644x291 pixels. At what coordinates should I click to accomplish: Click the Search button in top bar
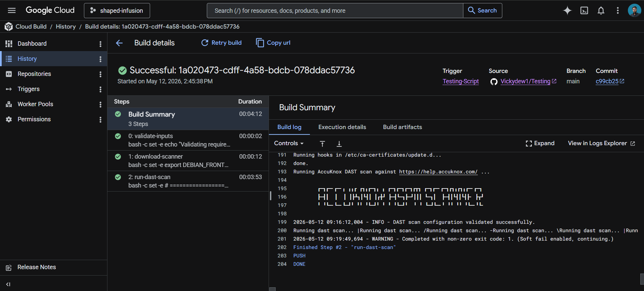(x=482, y=11)
